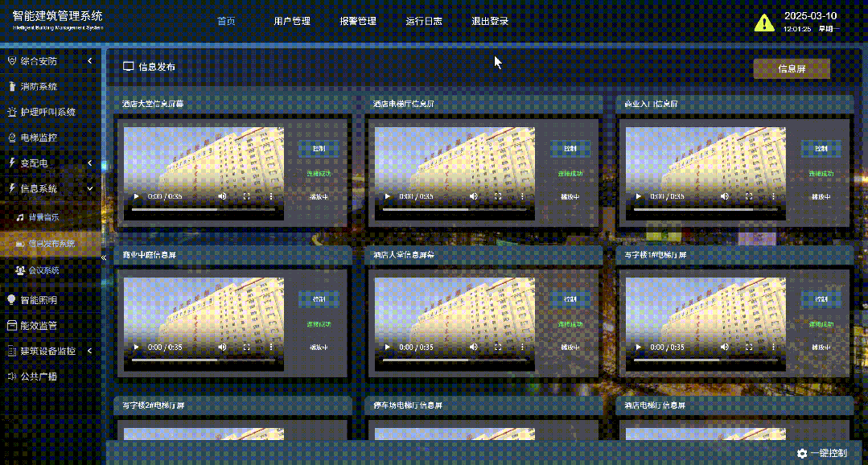
Task: Select 信息发布系统 in the sidebar
Action: [x=51, y=244]
